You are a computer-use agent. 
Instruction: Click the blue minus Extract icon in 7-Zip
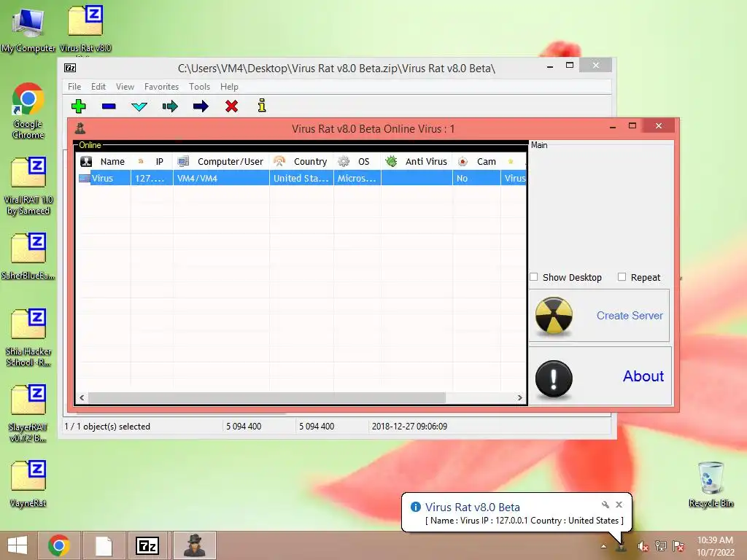(x=109, y=106)
